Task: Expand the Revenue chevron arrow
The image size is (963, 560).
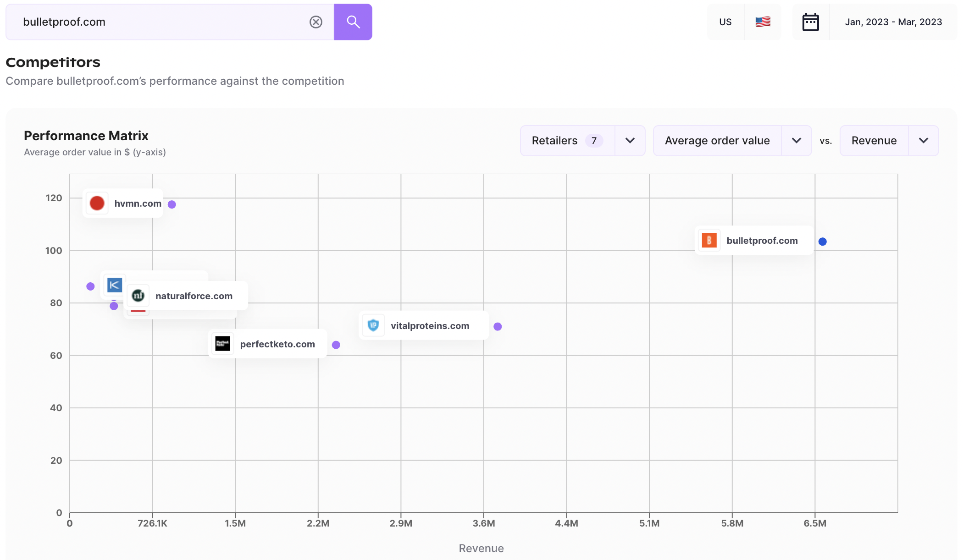Action: click(x=924, y=141)
